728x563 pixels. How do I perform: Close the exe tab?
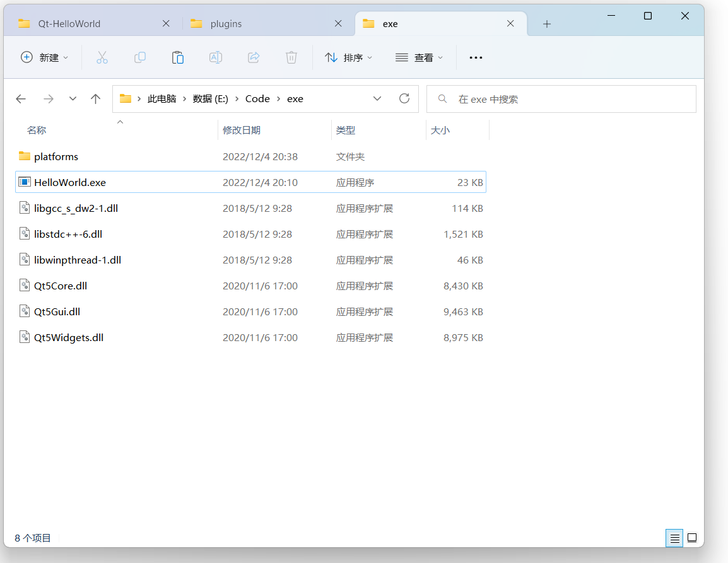tap(511, 23)
